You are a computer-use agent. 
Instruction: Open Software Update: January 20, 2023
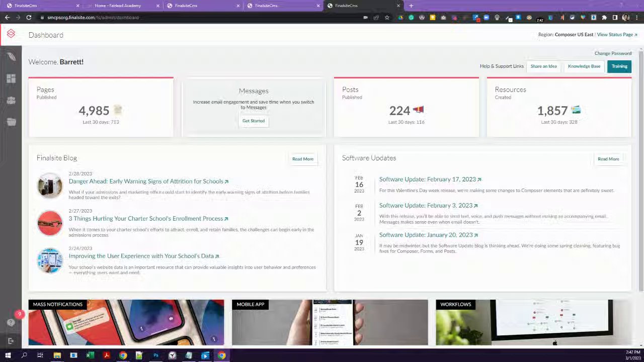click(429, 235)
